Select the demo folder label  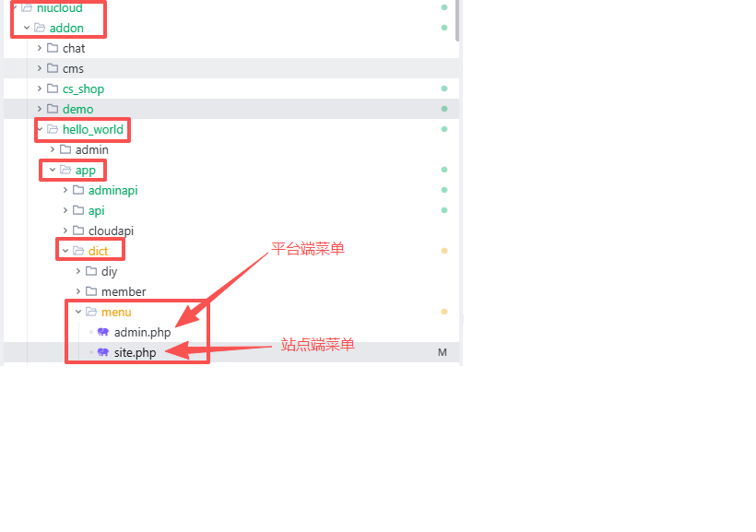77,109
